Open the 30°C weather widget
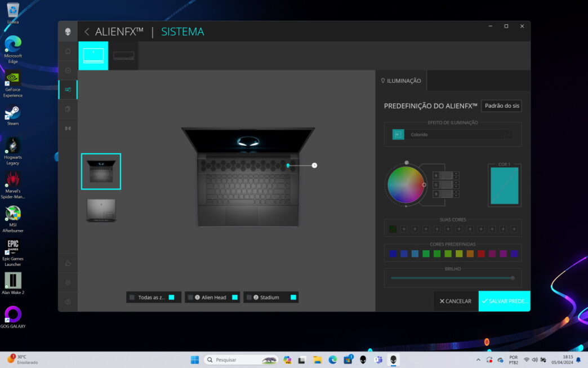 point(23,360)
